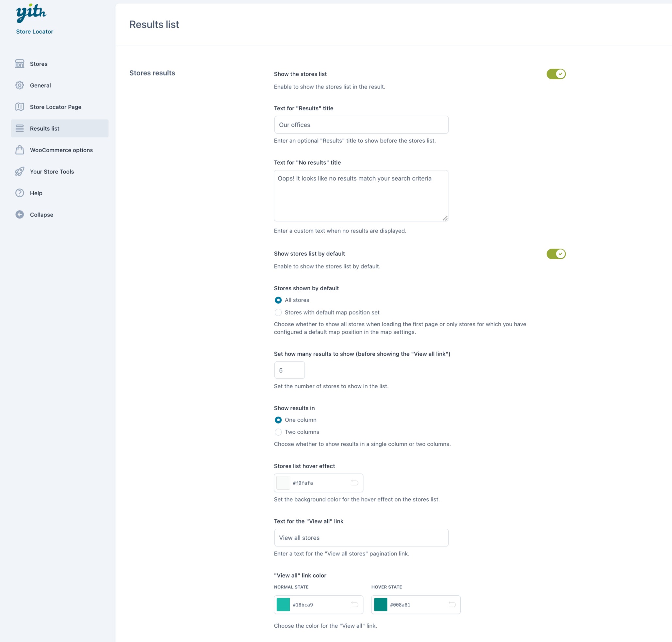Select the All stores radio option
Screen dimensions: 672x642
point(278,300)
